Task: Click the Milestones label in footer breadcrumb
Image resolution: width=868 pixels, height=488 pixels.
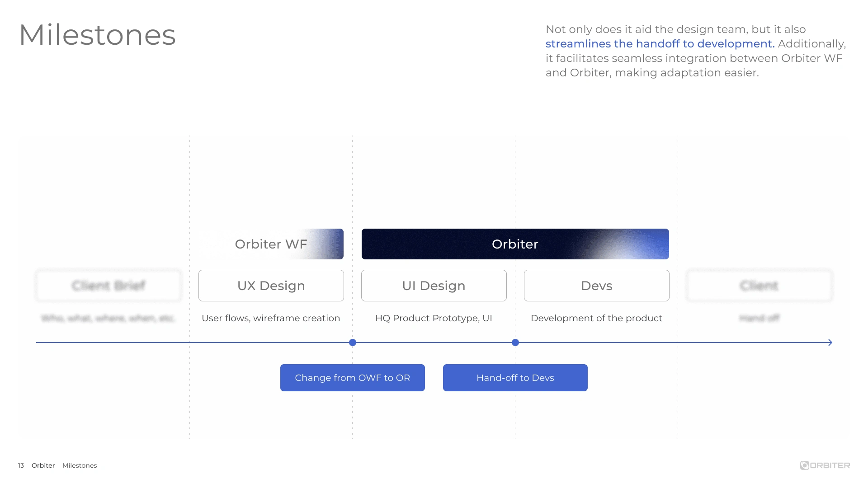Action: [x=80, y=465]
